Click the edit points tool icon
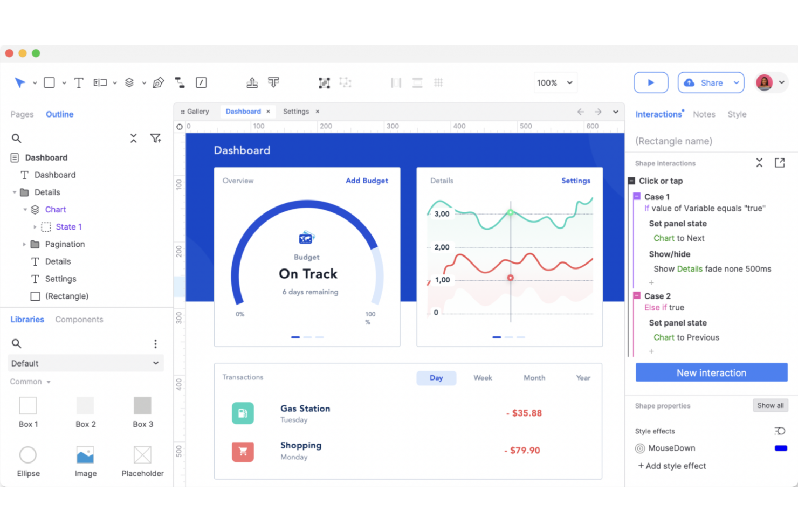Image resolution: width=798 pixels, height=532 pixels. click(201, 82)
